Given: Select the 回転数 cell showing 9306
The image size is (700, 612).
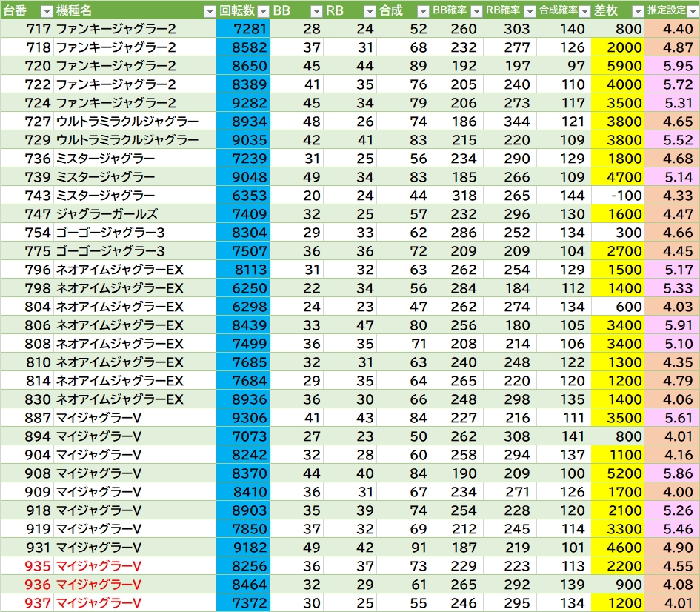Looking at the screenshot, I should click(x=243, y=417).
